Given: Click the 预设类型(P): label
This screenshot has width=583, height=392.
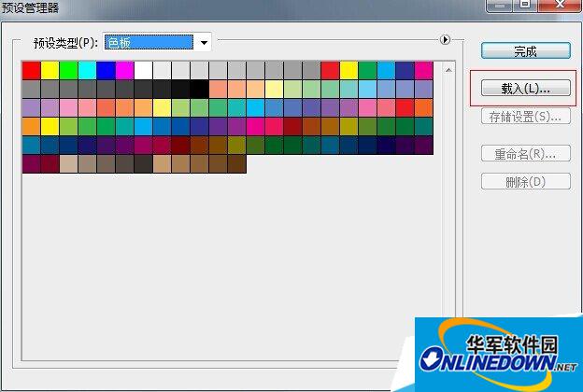Looking at the screenshot, I should (65, 43).
